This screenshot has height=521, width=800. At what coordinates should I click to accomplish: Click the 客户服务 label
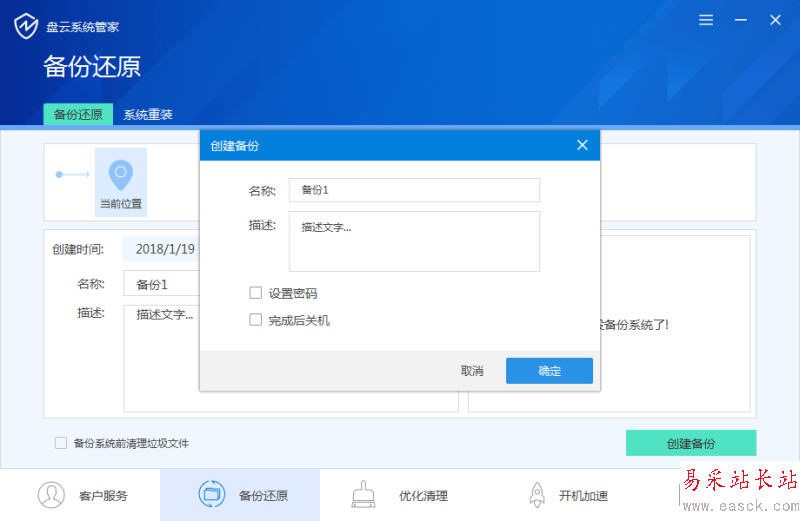click(x=103, y=495)
